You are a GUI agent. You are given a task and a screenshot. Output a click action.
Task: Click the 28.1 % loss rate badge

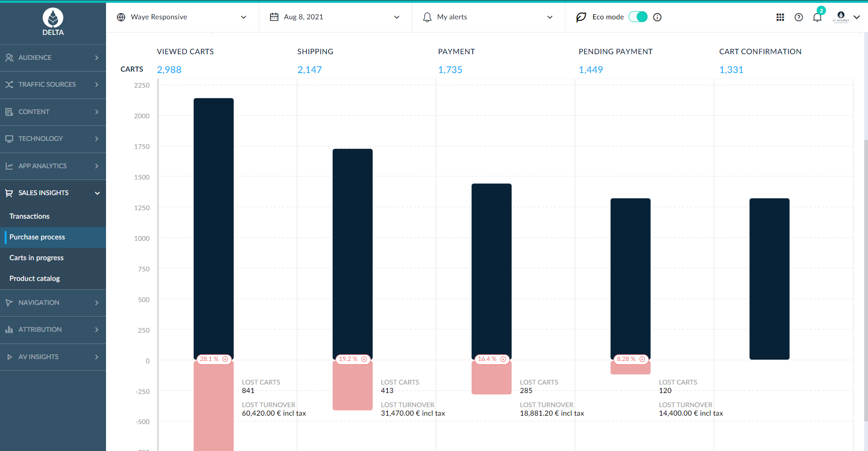pos(213,359)
